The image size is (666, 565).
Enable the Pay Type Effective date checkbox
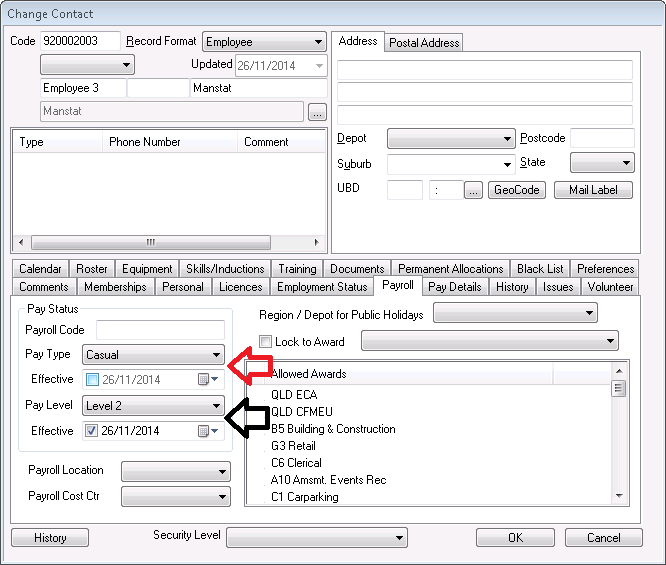coord(93,379)
